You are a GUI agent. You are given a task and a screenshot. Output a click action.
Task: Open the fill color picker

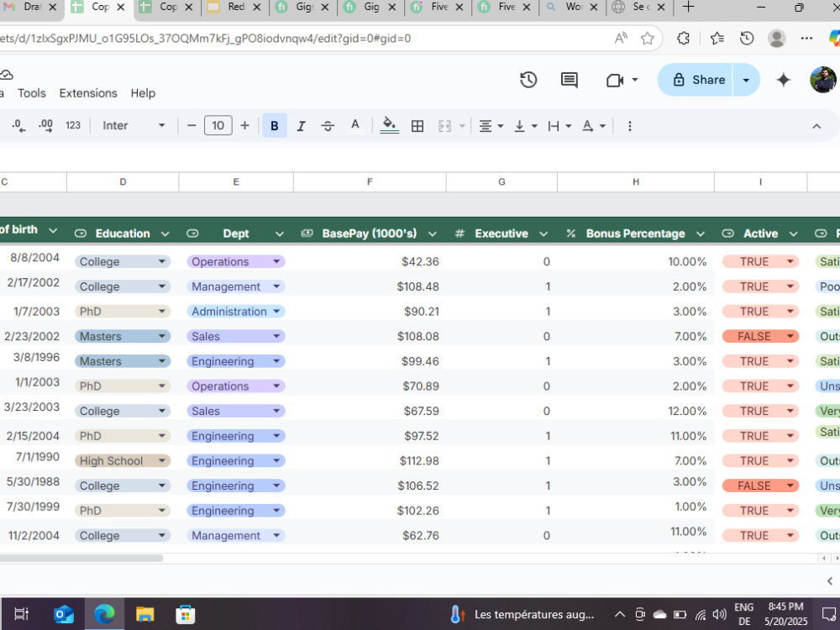click(x=389, y=125)
